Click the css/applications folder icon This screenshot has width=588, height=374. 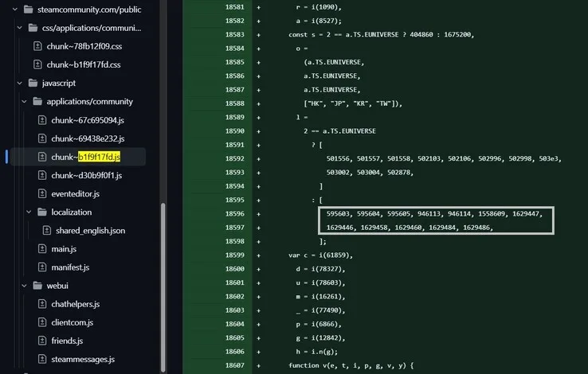click(x=33, y=28)
